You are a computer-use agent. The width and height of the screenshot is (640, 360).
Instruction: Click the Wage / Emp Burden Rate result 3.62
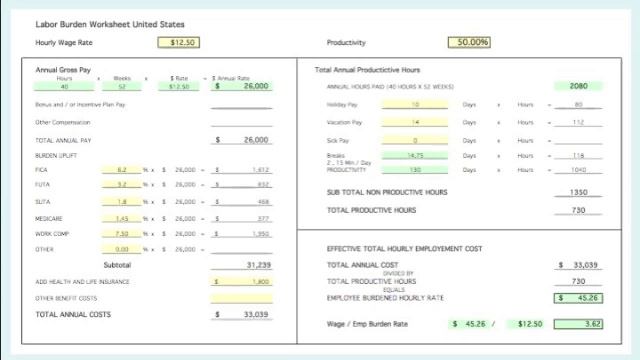click(x=578, y=324)
